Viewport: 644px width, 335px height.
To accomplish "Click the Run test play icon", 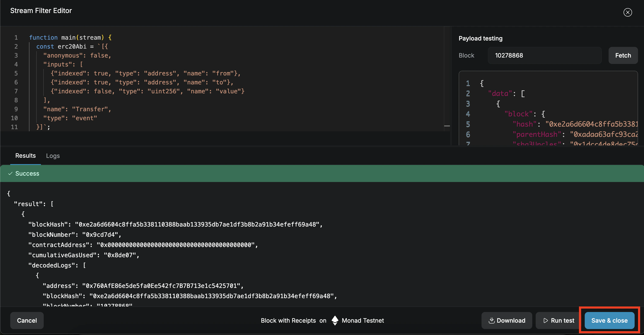I will pyautogui.click(x=546, y=321).
